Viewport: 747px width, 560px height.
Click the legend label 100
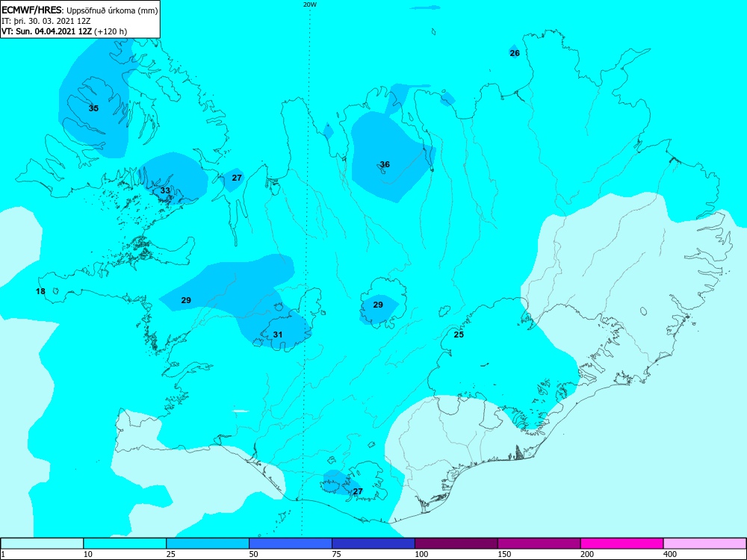pos(421,554)
